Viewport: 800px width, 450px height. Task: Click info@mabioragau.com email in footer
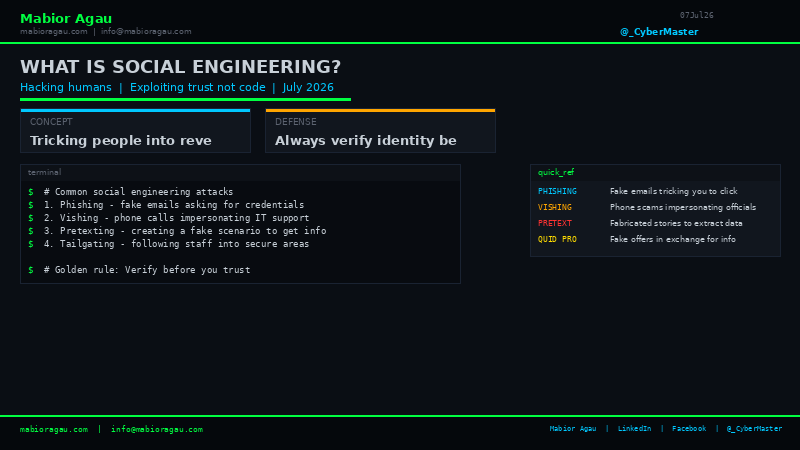coord(157,430)
